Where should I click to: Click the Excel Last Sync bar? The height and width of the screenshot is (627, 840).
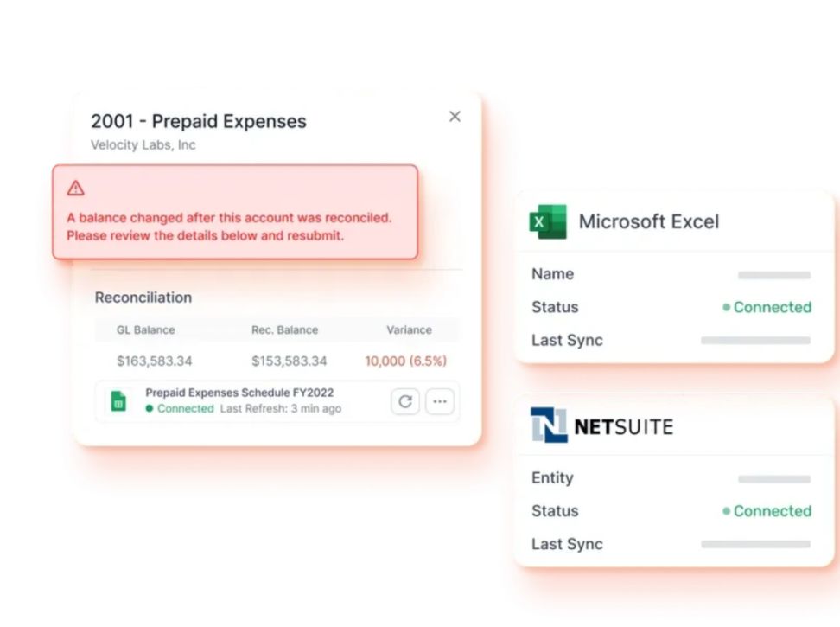point(755,341)
